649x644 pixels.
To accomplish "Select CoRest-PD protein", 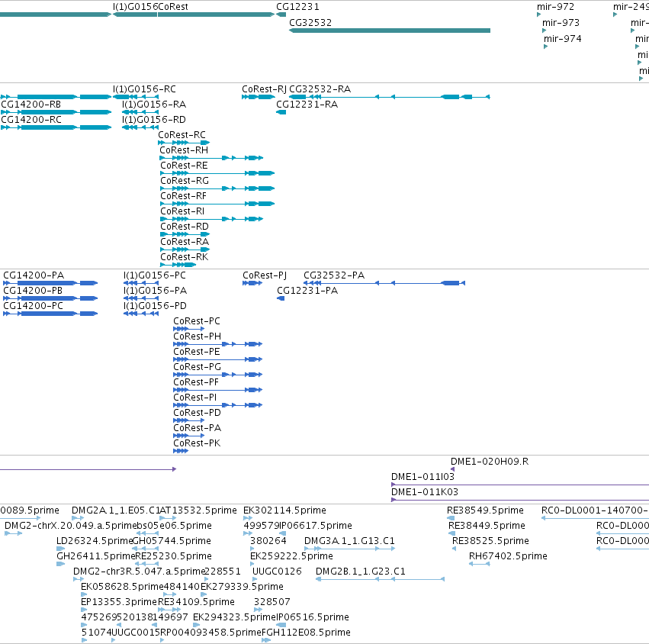I will pos(188,421).
